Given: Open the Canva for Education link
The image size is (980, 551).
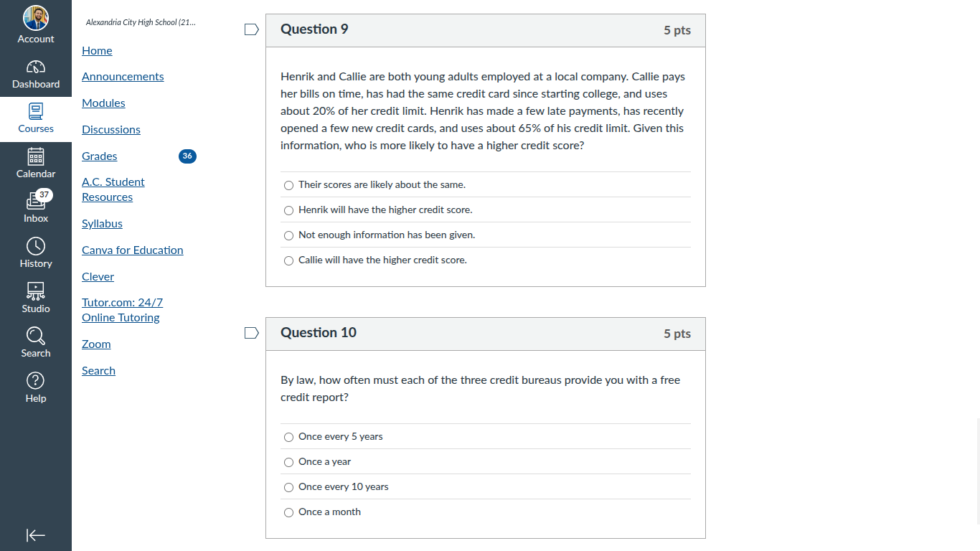Looking at the screenshot, I should pyautogui.click(x=133, y=250).
